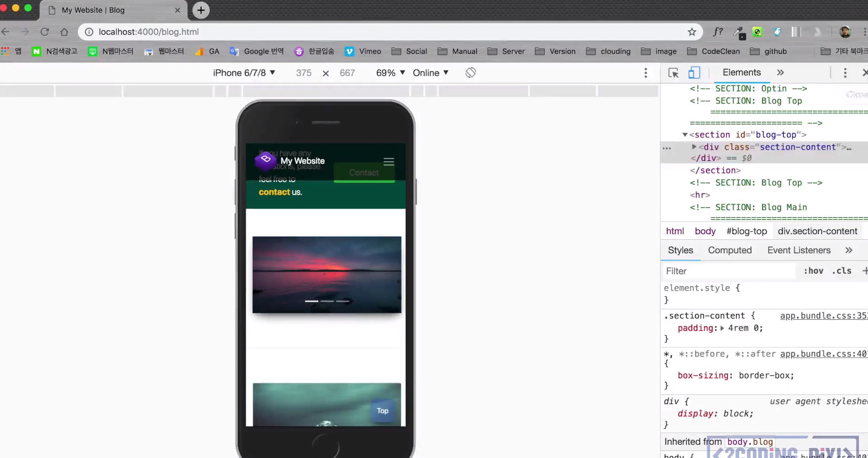
Task: Open the N검색광고 bookmark
Action: point(55,51)
